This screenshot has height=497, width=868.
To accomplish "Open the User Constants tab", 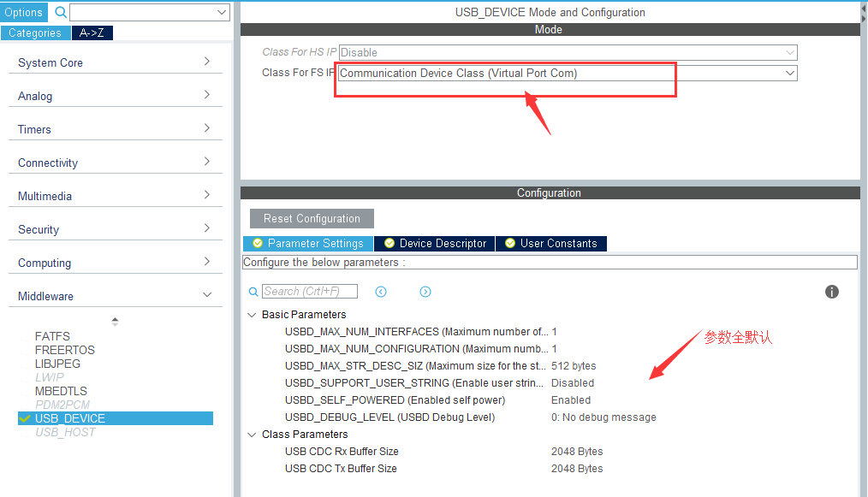I will tap(551, 244).
